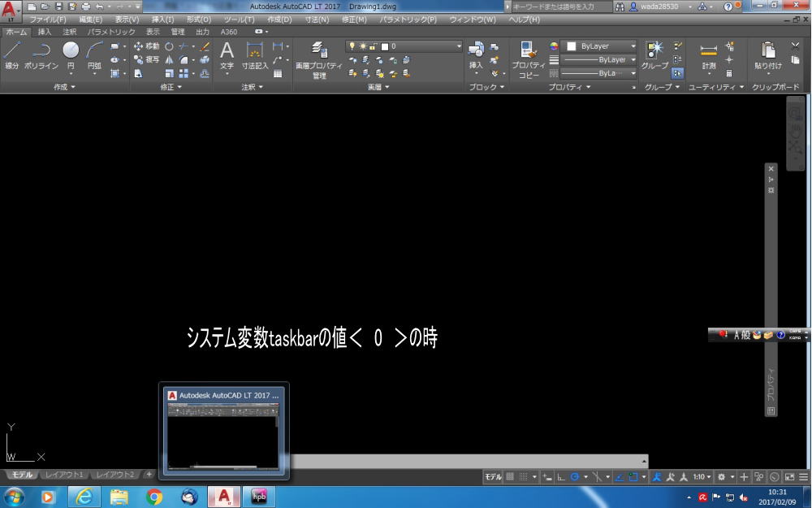Click the Open file icon in quick access toolbar
The height and width of the screenshot is (508, 812).
click(45, 7)
